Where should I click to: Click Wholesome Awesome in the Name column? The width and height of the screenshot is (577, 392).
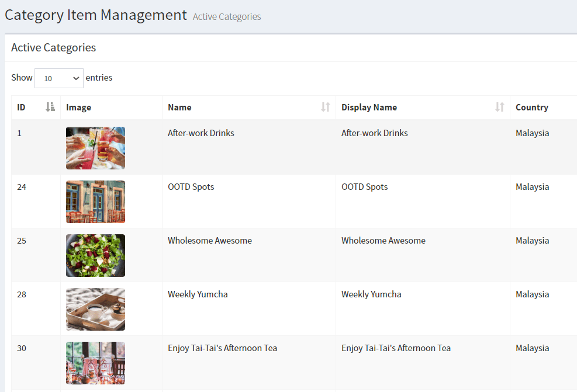[x=210, y=241]
